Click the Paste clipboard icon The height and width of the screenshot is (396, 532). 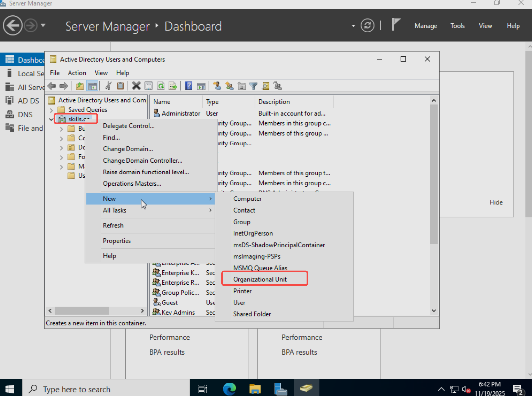coord(120,86)
